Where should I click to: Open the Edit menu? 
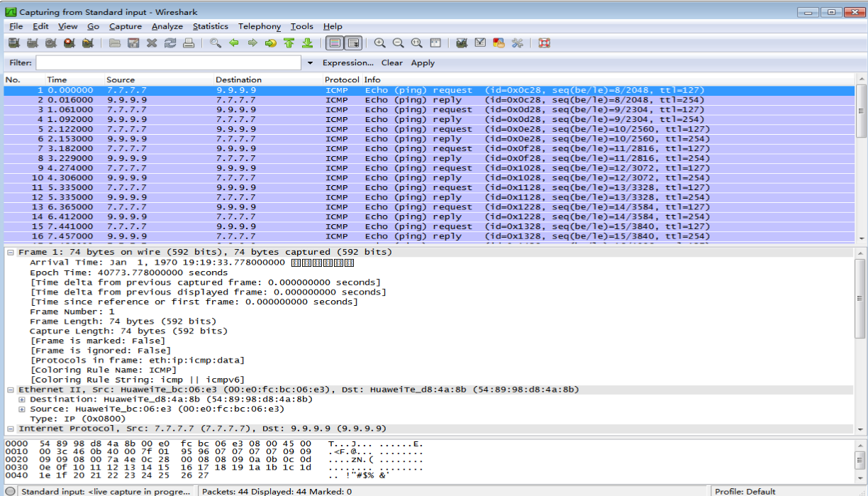click(40, 26)
